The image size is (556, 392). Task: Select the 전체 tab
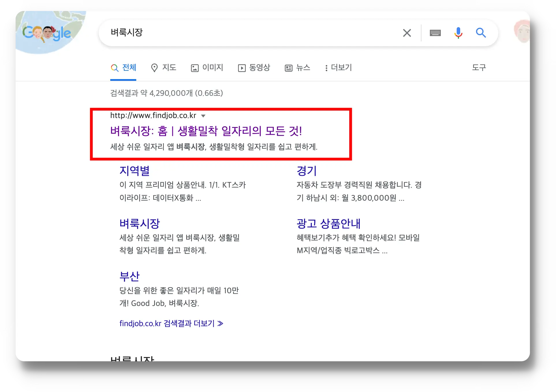click(123, 68)
